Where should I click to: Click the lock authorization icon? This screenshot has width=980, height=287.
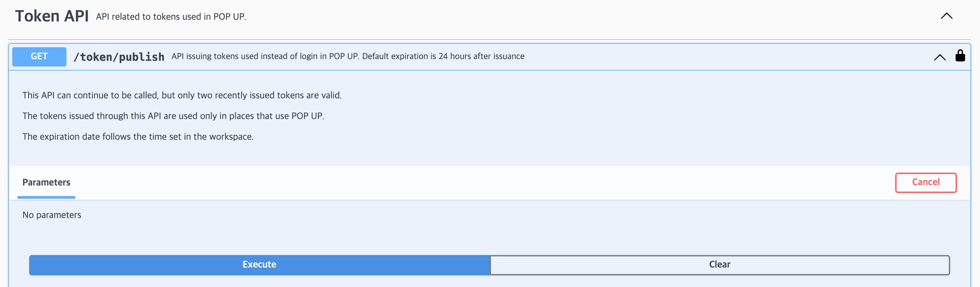coord(960,56)
